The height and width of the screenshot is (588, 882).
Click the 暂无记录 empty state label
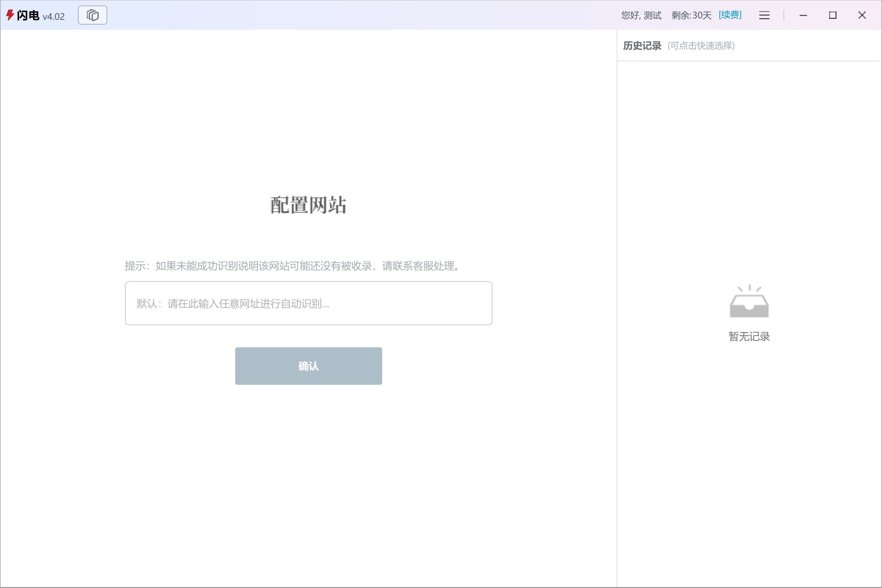[749, 337]
